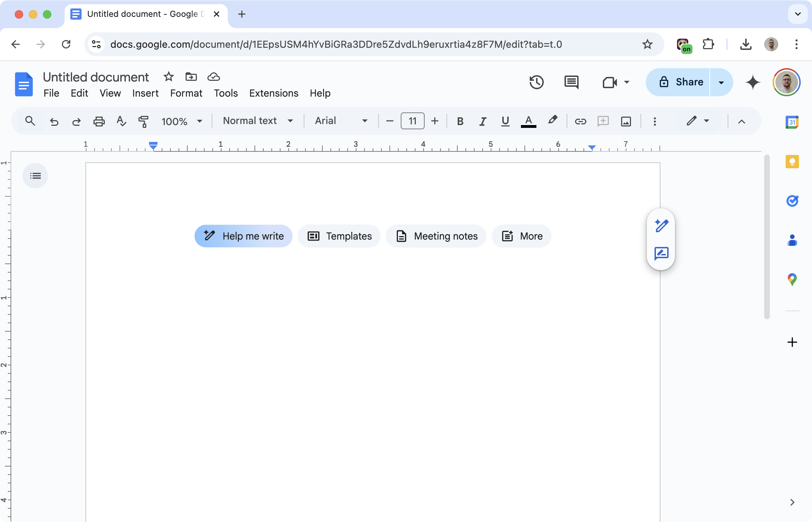Open the Meeting notes template
This screenshot has width=812, height=522.
point(436,236)
